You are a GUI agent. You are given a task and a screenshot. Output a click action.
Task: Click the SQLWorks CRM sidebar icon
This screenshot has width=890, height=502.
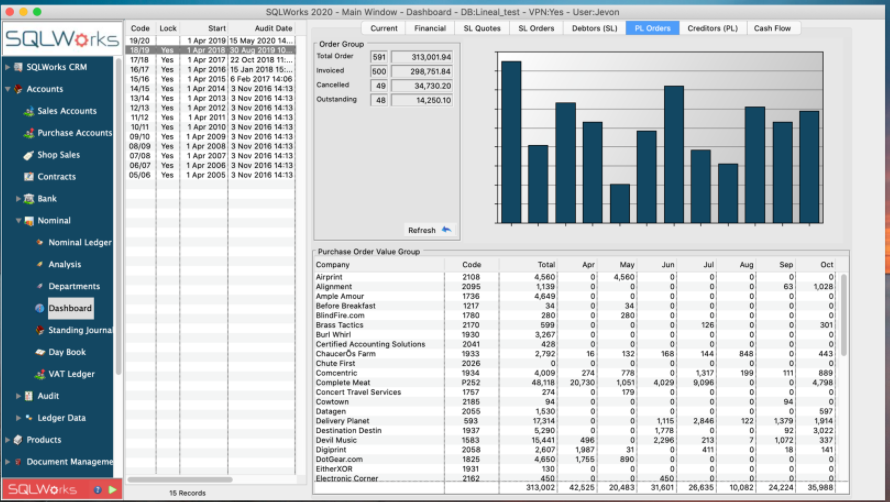(18, 67)
